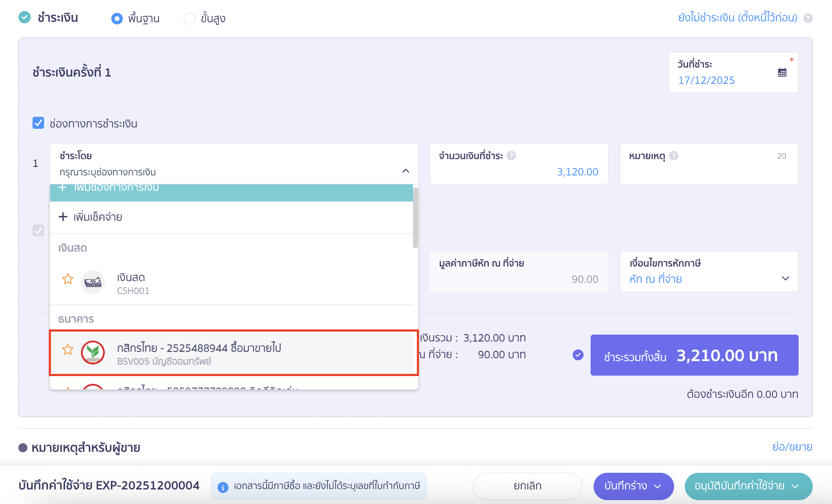Toggle blue check next to total payment

tap(578, 355)
